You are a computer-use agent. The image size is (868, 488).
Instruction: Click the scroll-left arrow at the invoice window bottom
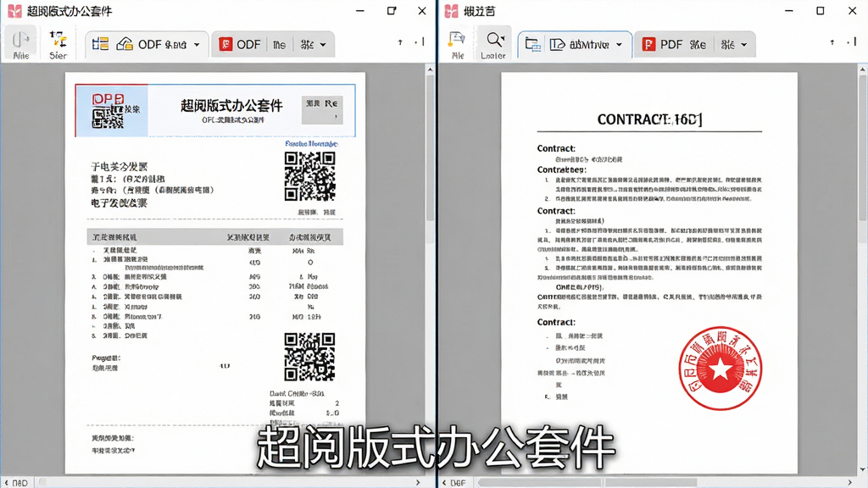pyautogui.click(x=6, y=482)
